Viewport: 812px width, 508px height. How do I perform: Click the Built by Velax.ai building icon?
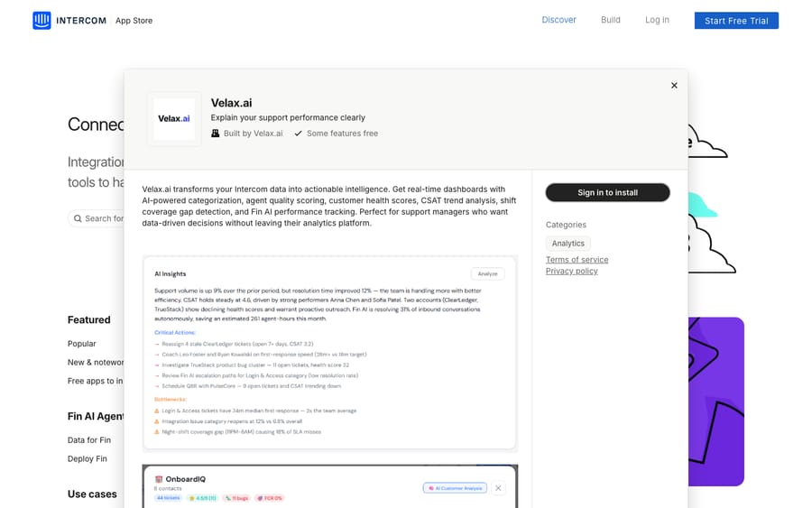pyautogui.click(x=216, y=133)
